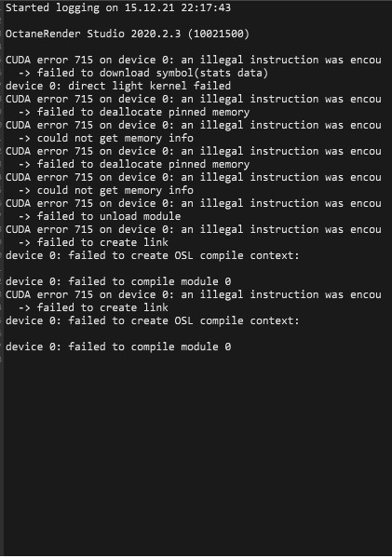Click the CUDA error line above 'failed to unload module'
This screenshot has width=392, height=558.
(x=193, y=203)
